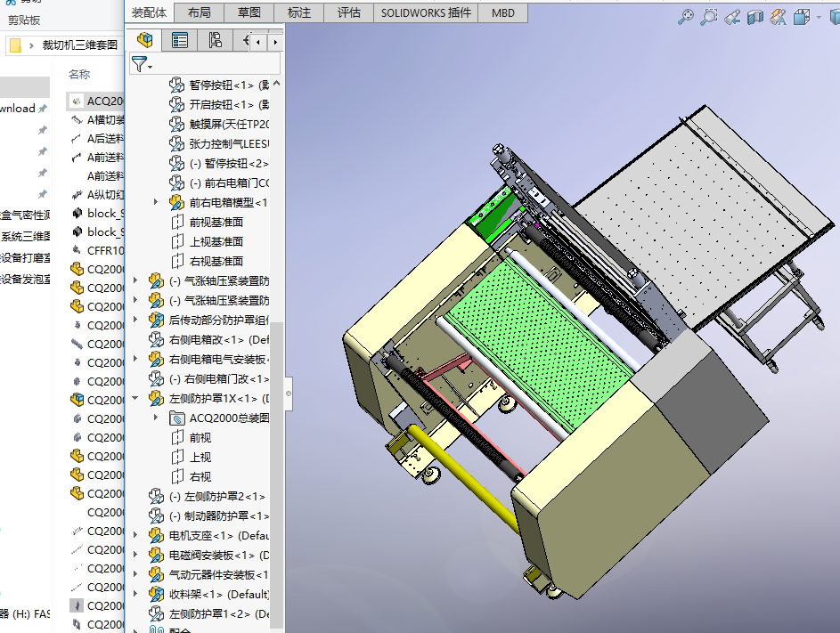Image resolution: width=840 pixels, height=633 pixels.
Task: Click Dynamic Annotation Views icon
Action: [x=778, y=17]
